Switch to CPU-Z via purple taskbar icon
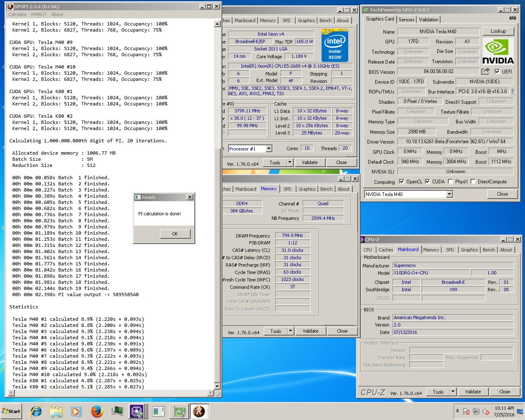 (137, 411)
